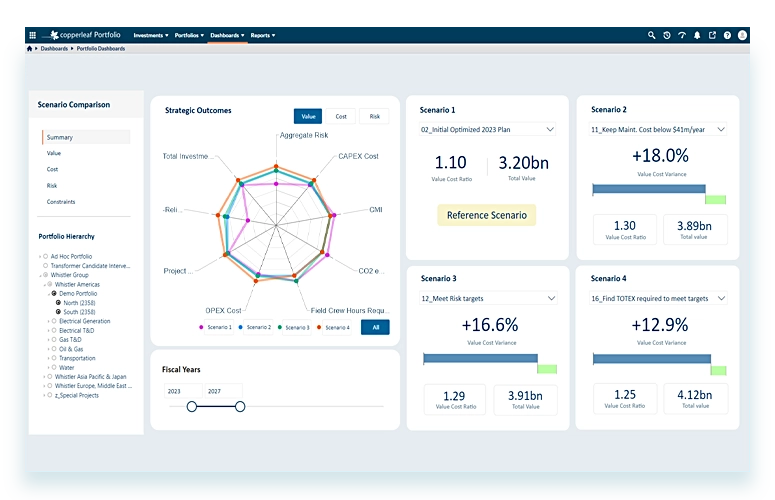Click the All button under radar chart
Image resolution: width=775 pixels, height=500 pixels.
(374, 327)
